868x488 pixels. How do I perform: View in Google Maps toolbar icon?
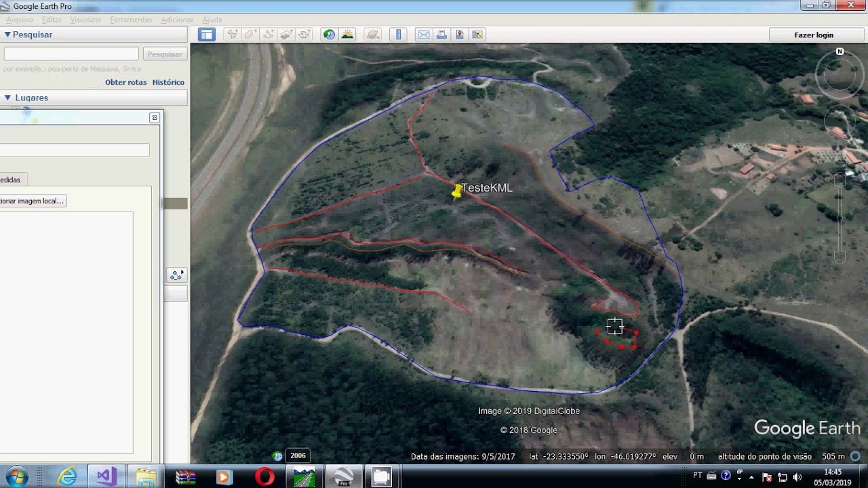(x=477, y=35)
